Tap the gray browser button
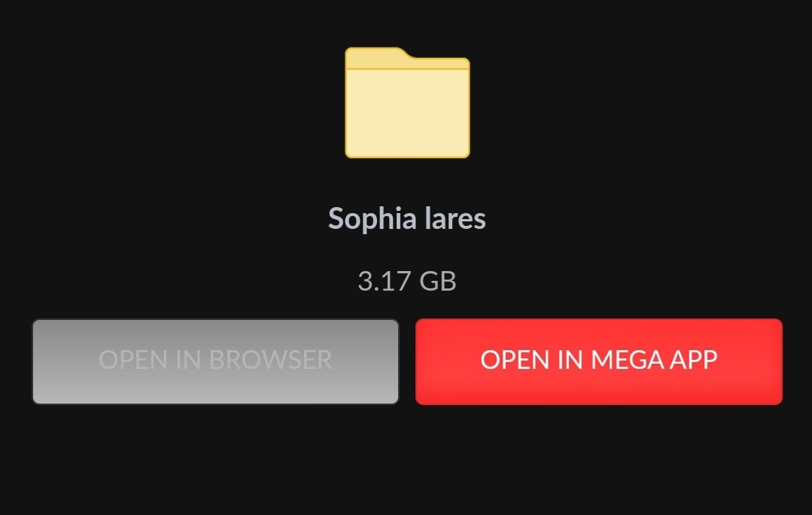812x515 pixels. (215, 361)
